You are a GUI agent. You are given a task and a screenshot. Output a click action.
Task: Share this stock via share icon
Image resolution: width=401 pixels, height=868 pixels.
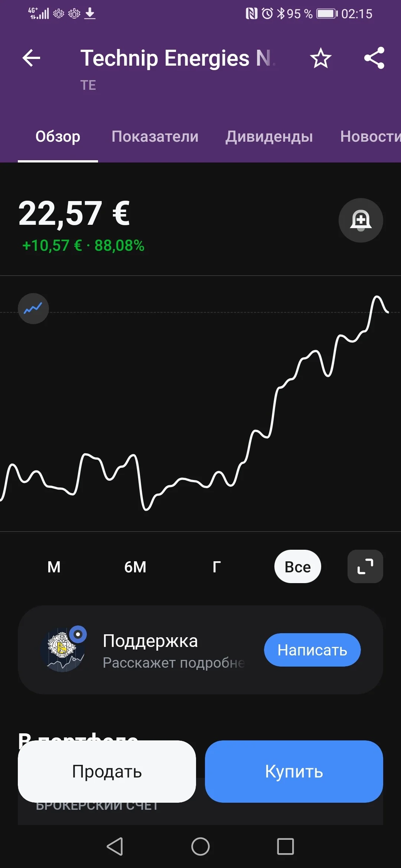(x=374, y=58)
